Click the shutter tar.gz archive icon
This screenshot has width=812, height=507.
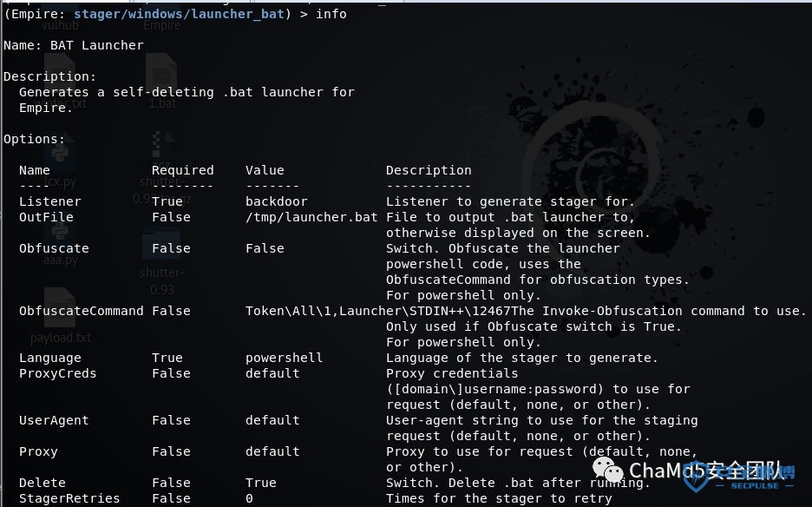point(161,166)
